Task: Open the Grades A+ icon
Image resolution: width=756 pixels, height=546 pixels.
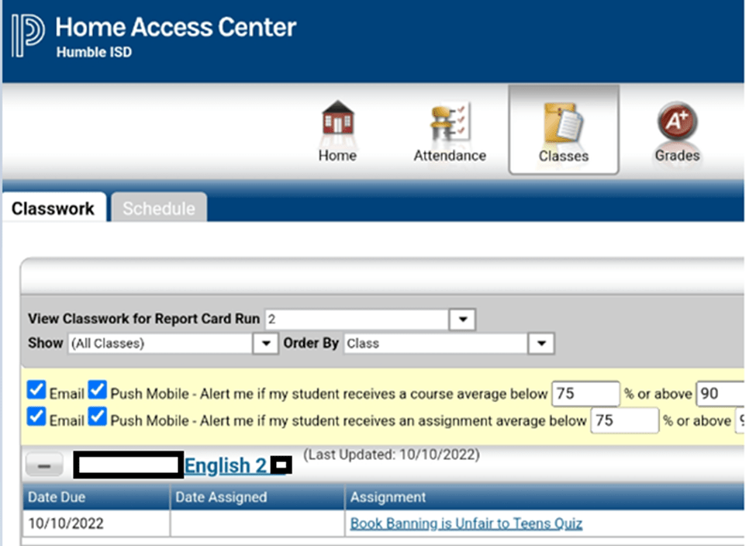Action: pyautogui.click(x=677, y=123)
